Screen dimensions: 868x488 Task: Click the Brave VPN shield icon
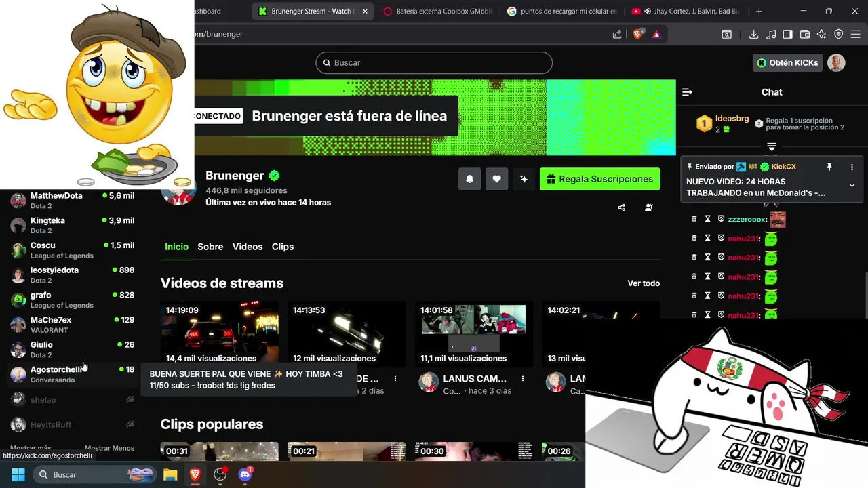click(839, 34)
